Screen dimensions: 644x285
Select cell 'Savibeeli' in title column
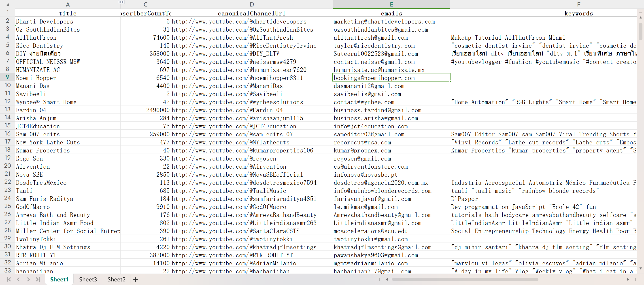click(x=68, y=94)
